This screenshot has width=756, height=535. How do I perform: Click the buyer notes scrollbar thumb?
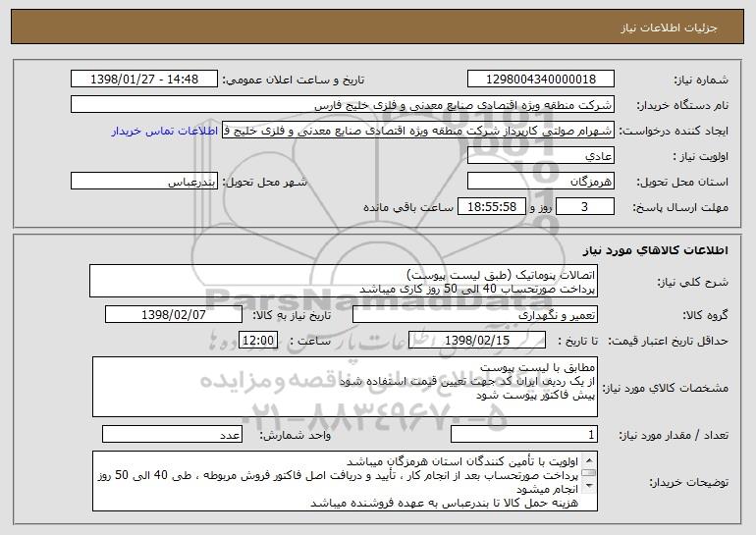pos(588,473)
